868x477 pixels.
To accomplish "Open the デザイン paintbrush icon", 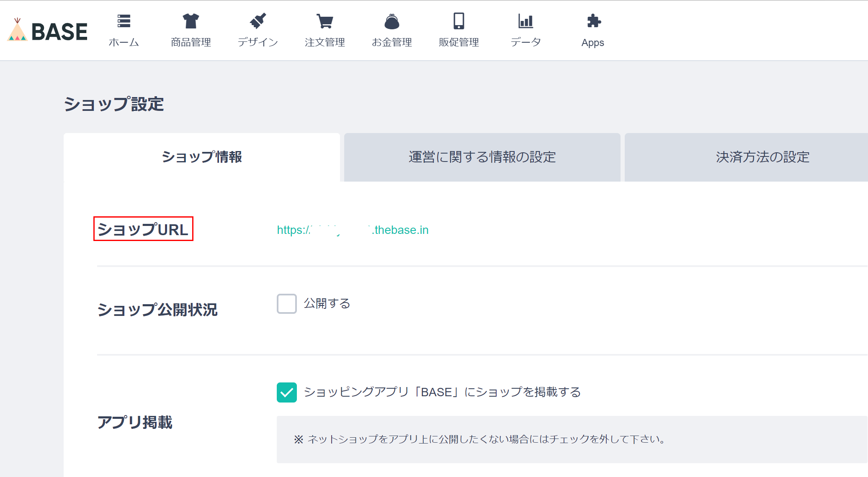I will click(x=258, y=21).
